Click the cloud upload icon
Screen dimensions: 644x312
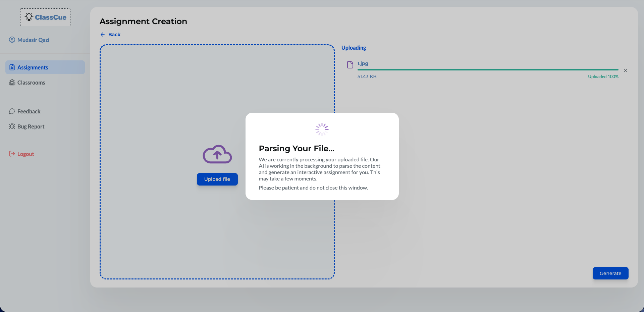tap(217, 155)
